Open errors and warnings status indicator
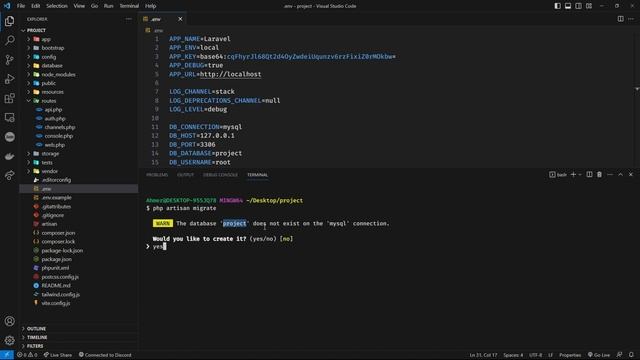640x360 pixels. (x=27, y=355)
